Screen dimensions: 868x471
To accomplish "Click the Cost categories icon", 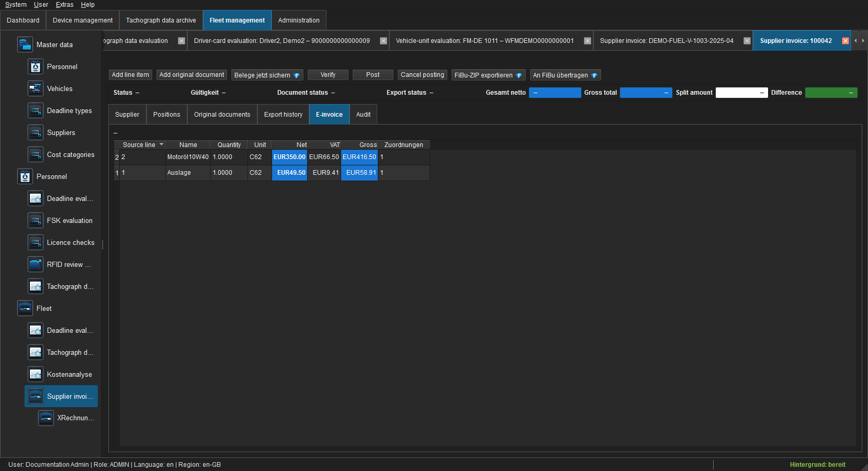I will (x=36, y=154).
